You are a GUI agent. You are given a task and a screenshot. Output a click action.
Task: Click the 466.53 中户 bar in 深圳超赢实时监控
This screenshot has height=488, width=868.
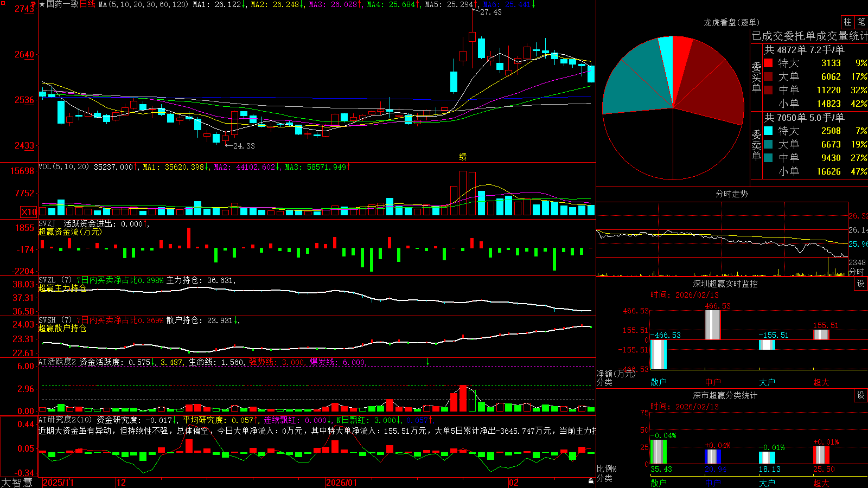coord(713,325)
